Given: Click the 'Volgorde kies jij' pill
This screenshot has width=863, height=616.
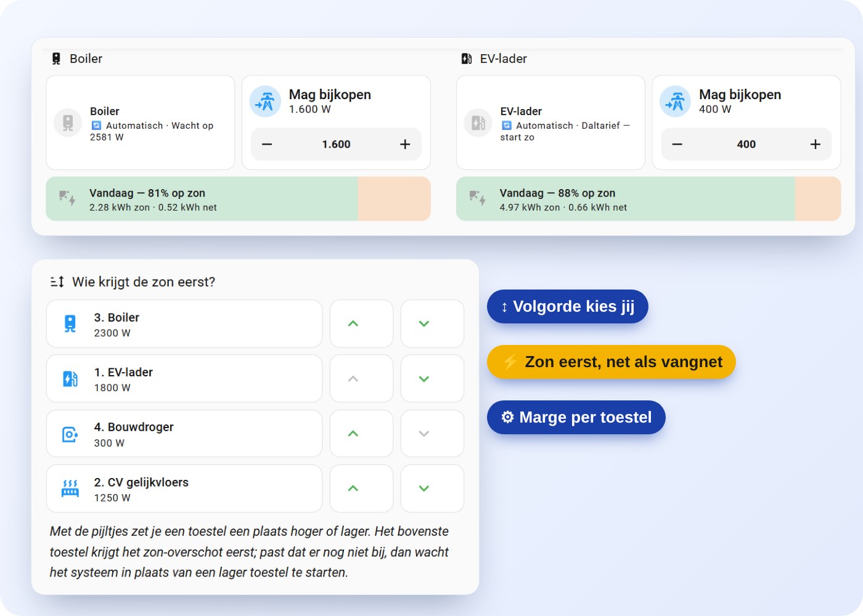Looking at the screenshot, I should coord(568,306).
